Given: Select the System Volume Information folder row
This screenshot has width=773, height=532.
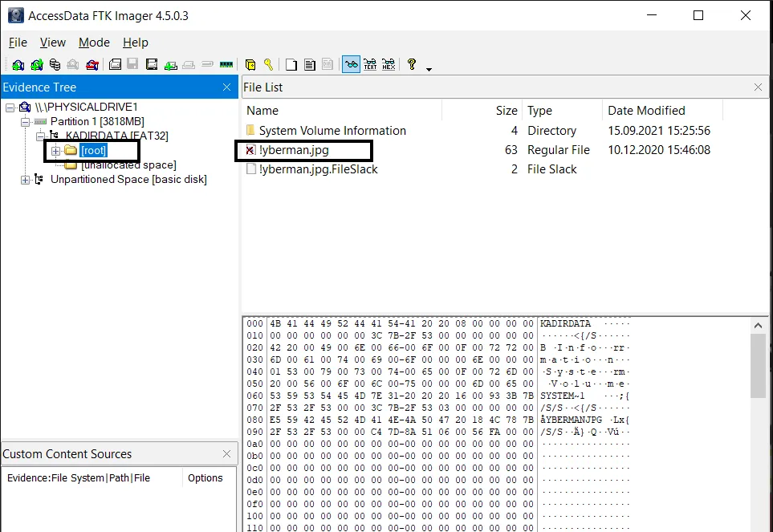Looking at the screenshot, I should pos(333,131).
